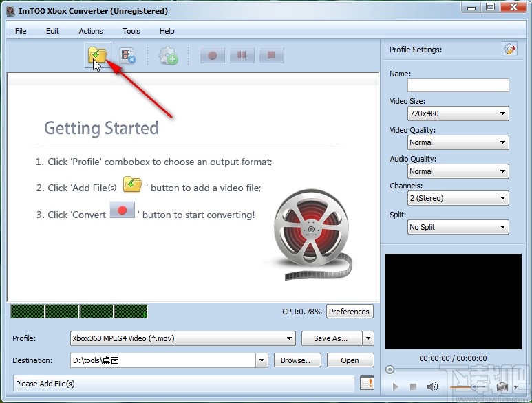Maximize the ImTOO Xbox Converter window
The width and height of the screenshot is (532, 403).
tap(490, 8)
